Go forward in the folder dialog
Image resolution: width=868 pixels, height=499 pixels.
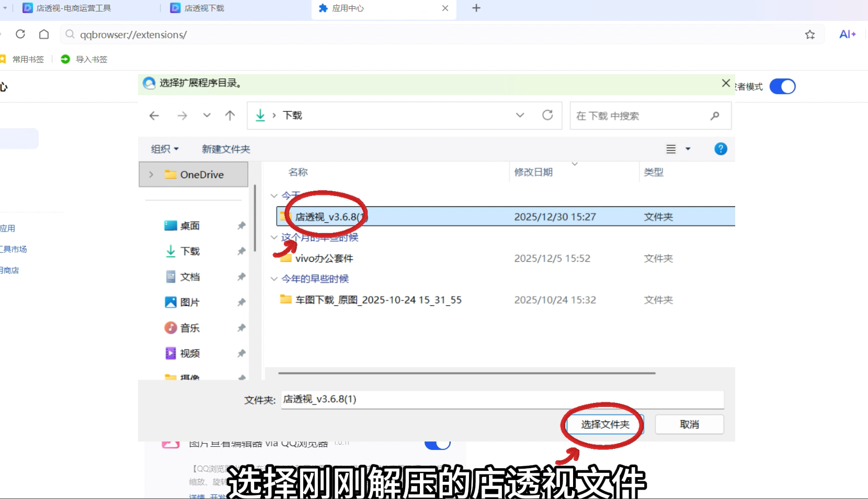pos(182,115)
